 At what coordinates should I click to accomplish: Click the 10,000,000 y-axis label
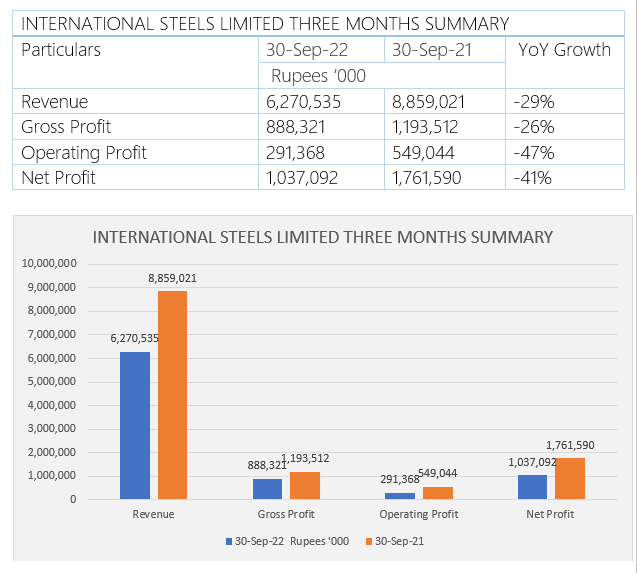[49, 263]
